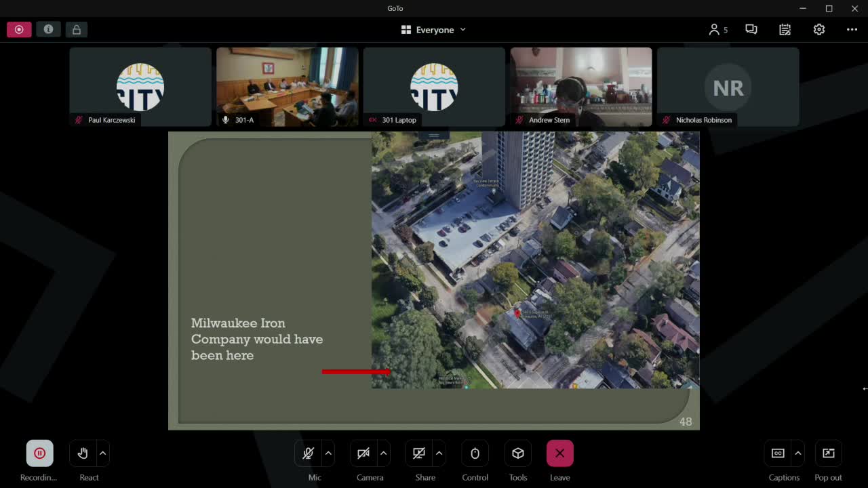Click the Control mouse button
The height and width of the screenshot is (488, 868).
[475, 453]
